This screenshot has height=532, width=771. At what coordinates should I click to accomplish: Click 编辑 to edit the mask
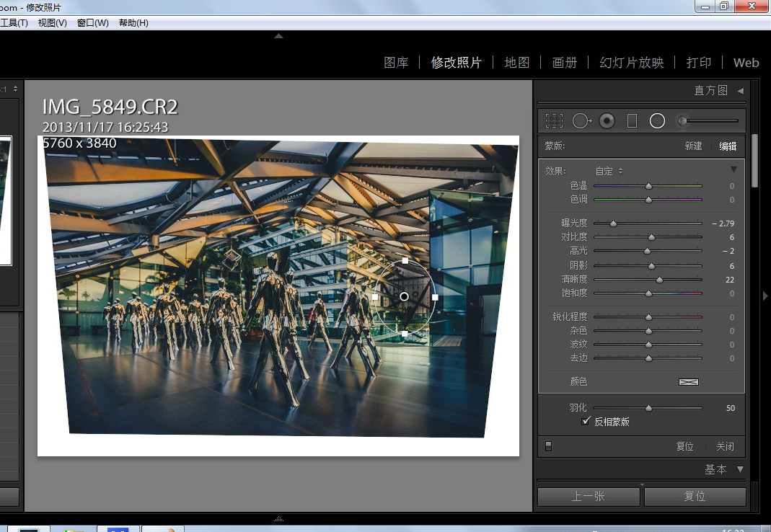point(728,146)
